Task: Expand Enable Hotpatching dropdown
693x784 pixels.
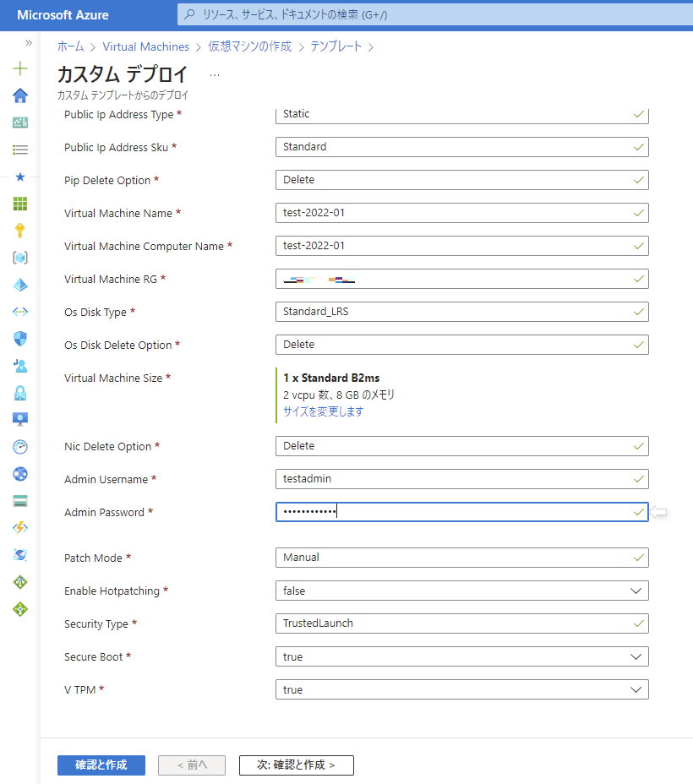Action: [462, 591]
